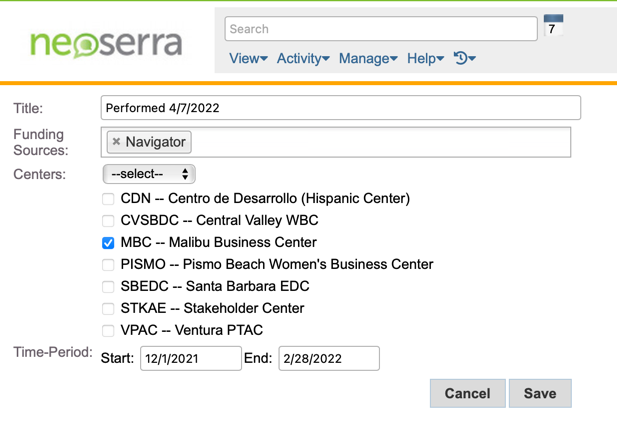617x427 pixels.
Task: Click the calendar icon showing 7
Action: 553,27
